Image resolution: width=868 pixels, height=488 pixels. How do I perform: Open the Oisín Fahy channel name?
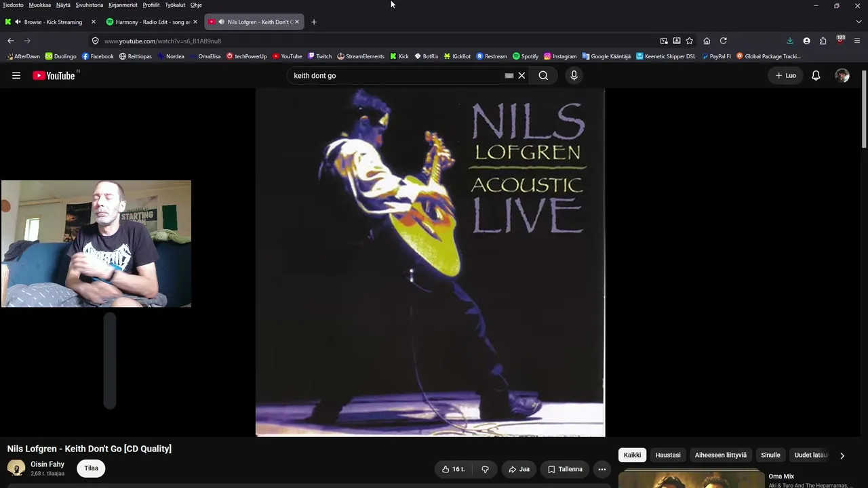47,464
